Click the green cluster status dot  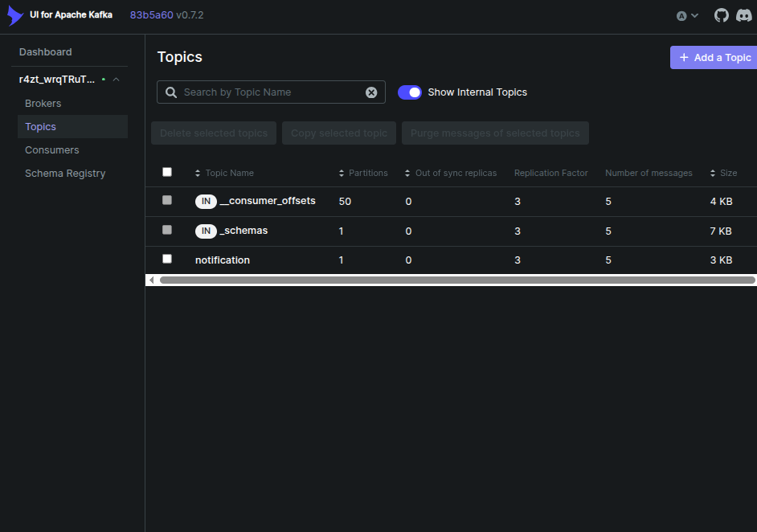pyautogui.click(x=104, y=80)
